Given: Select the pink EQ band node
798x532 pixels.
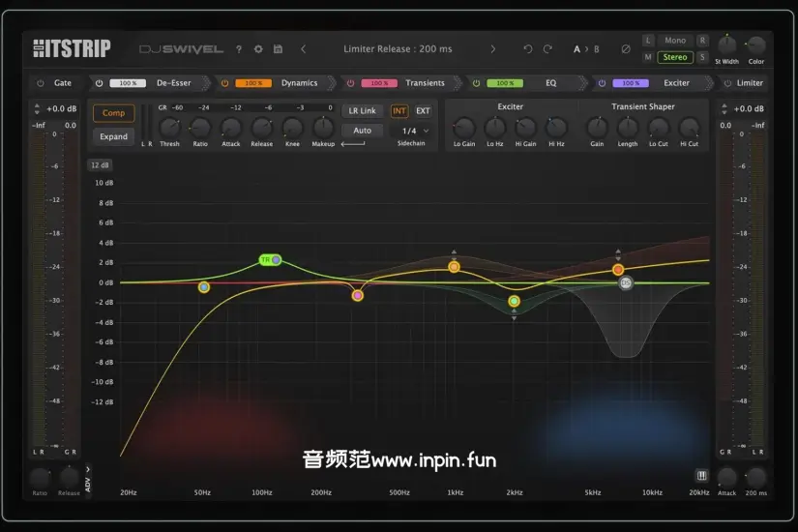Looking at the screenshot, I should [x=357, y=295].
